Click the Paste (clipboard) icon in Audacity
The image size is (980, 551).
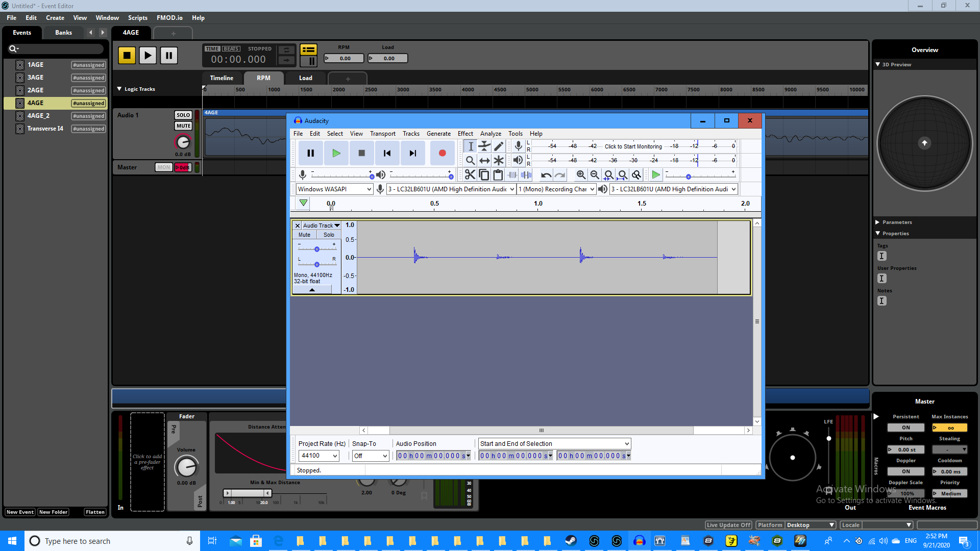tap(498, 175)
